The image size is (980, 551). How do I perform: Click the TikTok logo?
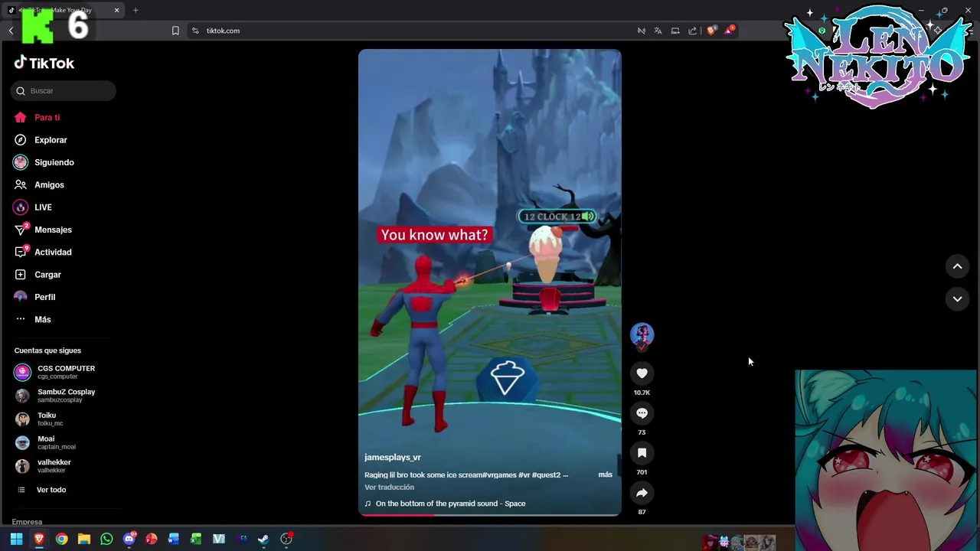44,63
